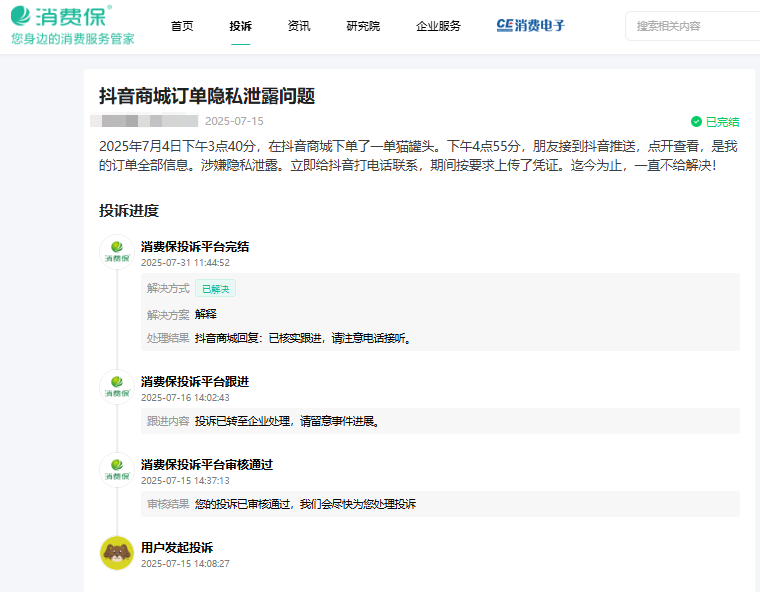
Task: Go to 首页 in navigation bar
Action: [x=182, y=26]
